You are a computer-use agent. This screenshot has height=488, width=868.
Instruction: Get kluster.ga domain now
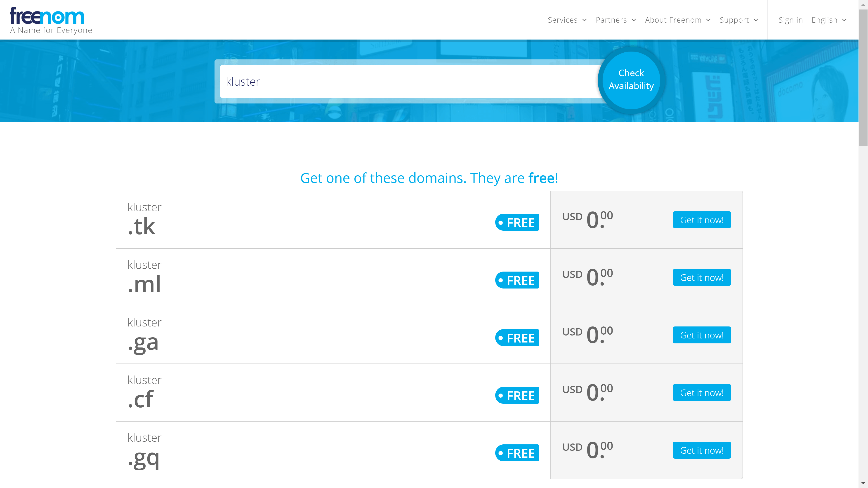pyautogui.click(x=702, y=335)
